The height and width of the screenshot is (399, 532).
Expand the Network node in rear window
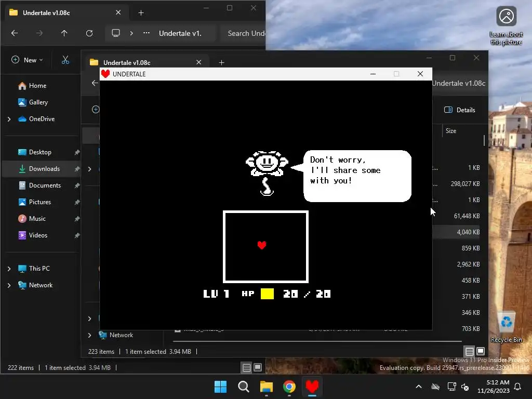pos(9,285)
